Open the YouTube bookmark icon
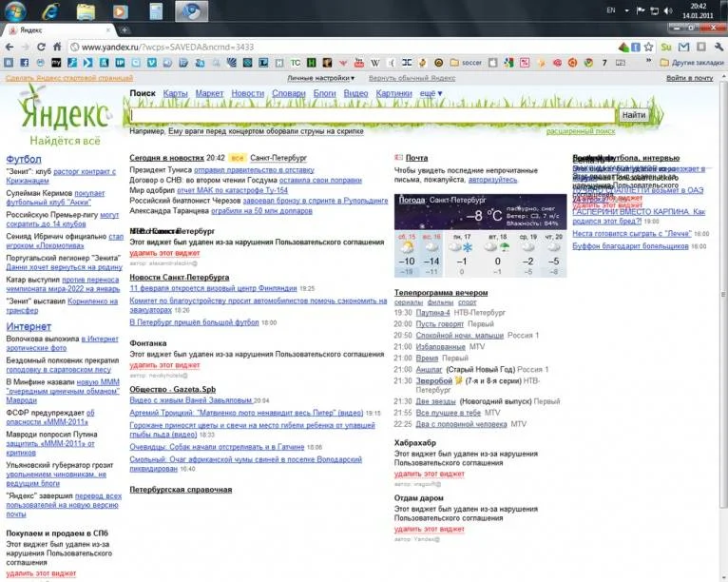The height and width of the screenshot is (582, 728). (x=359, y=62)
